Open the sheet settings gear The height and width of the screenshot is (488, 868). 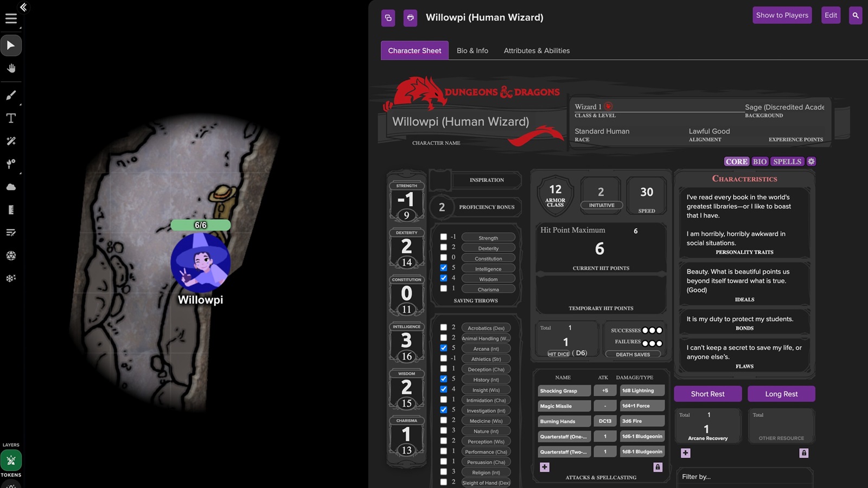811,162
